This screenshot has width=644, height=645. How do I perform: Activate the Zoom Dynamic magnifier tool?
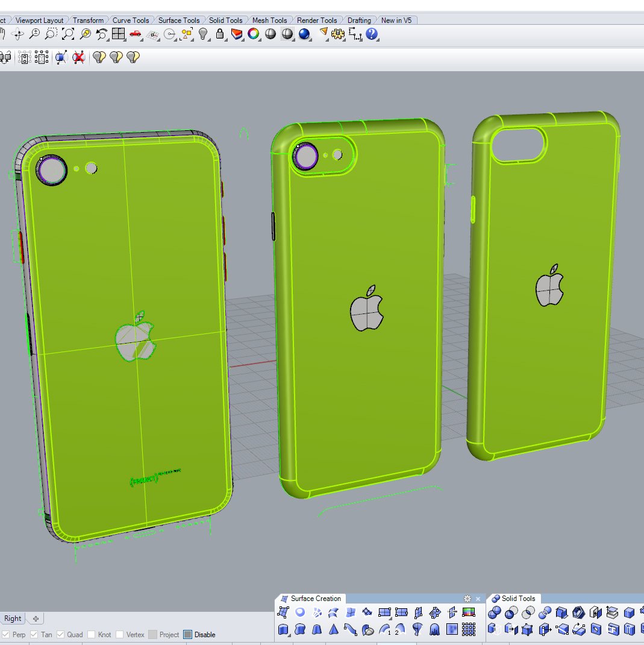tap(34, 34)
